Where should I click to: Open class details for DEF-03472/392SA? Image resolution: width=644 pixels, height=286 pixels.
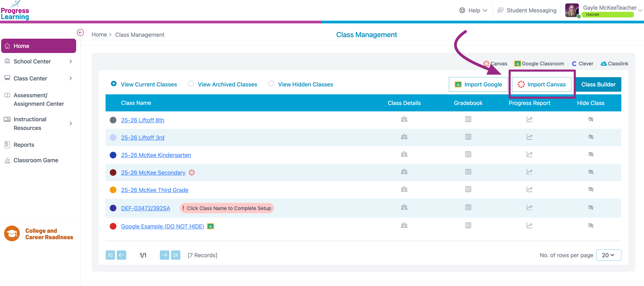404,207
